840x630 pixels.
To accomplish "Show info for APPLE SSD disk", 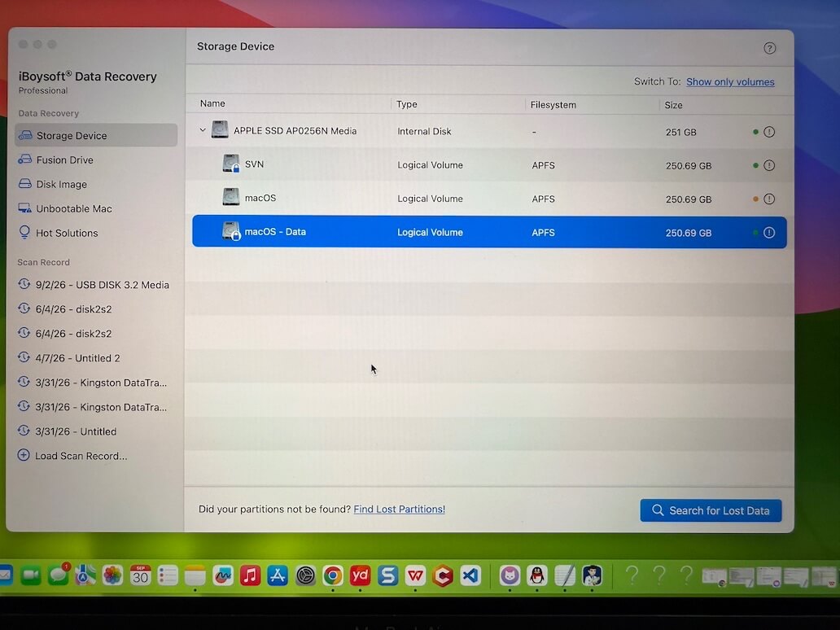I will coord(769,132).
